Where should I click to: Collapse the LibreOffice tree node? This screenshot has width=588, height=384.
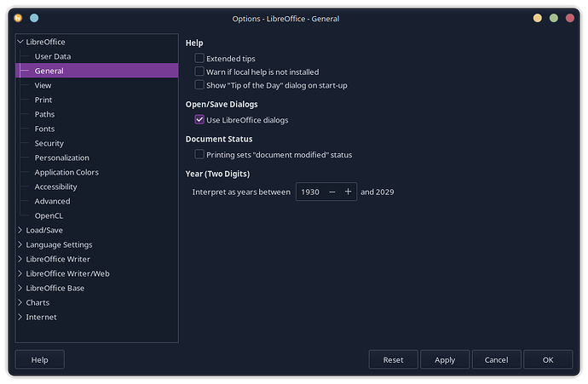point(20,42)
